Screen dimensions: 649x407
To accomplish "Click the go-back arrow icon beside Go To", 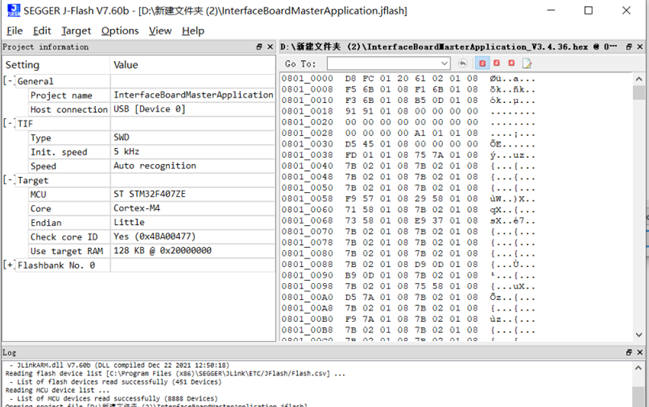I will point(464,64).
